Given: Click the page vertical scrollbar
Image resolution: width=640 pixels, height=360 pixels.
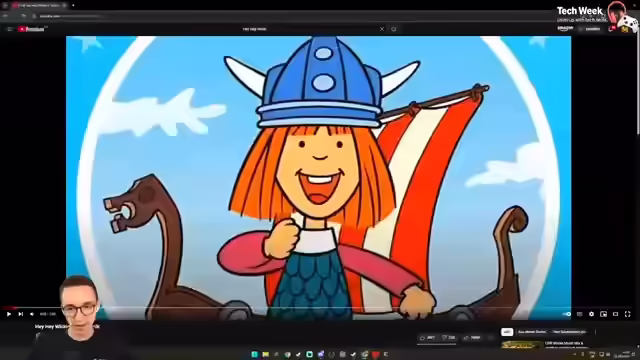Looking at the screenshot, I should coord(638,82).
